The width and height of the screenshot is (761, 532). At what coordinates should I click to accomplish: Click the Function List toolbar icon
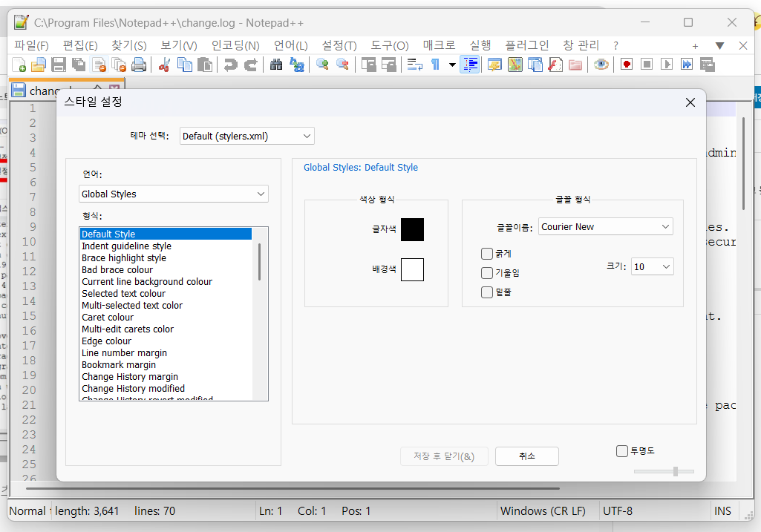pos(555,65)
